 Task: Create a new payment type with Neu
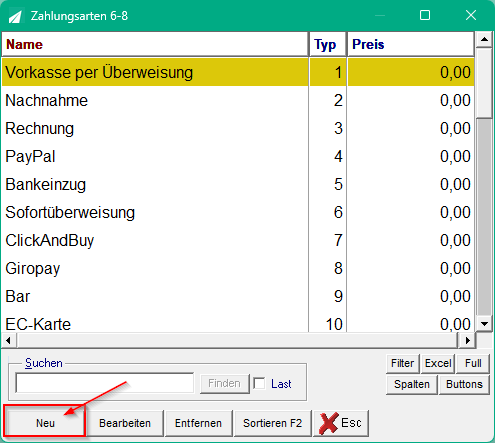click(x=45, y=423)
